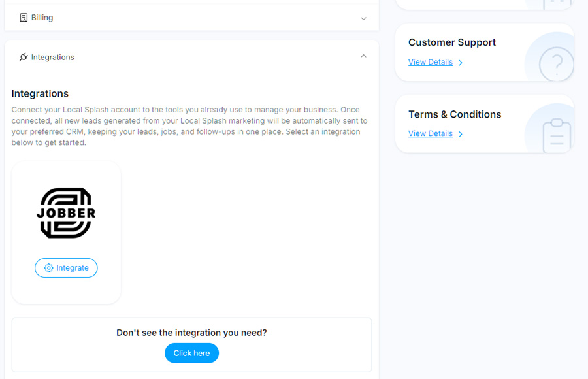
Task: Open Terms & Conditions View Details link
Action: pos(431,133)
